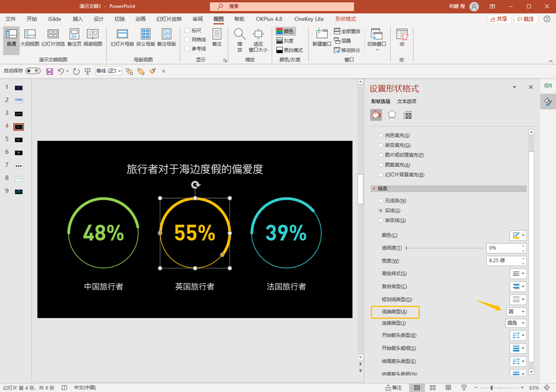Switch to Shape Format (形状格式) tab
Screen dimensions: 556x392
[346, 19]
